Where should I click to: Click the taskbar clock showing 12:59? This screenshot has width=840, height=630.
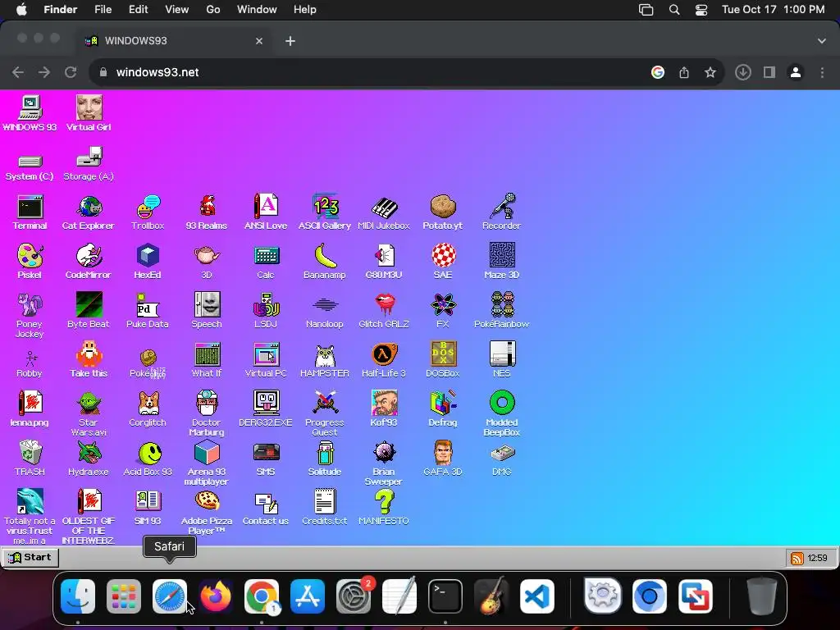pyautogui.click(x=818, y=558)
